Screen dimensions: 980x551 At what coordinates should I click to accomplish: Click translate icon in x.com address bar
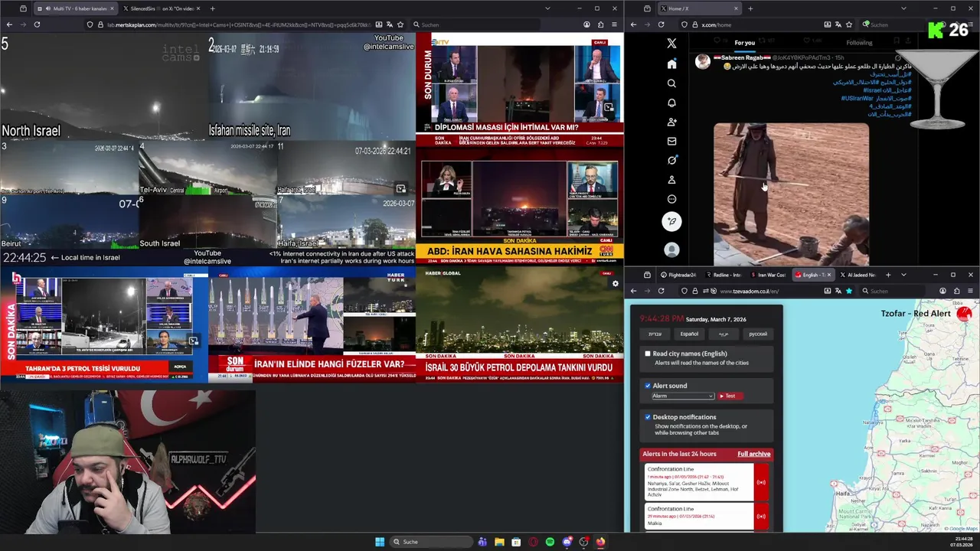coord(838,24)
